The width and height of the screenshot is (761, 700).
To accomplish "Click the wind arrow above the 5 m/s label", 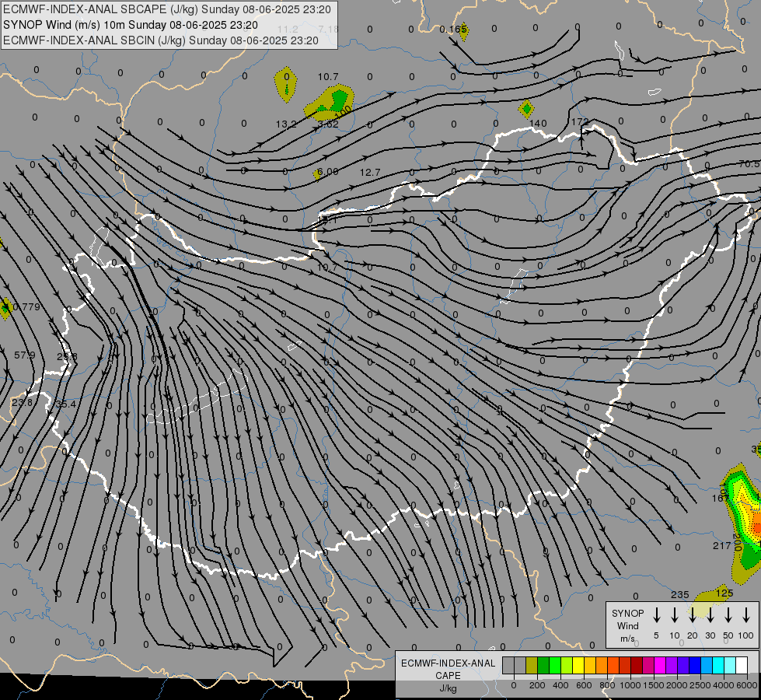I will click(x=657, y=615).
